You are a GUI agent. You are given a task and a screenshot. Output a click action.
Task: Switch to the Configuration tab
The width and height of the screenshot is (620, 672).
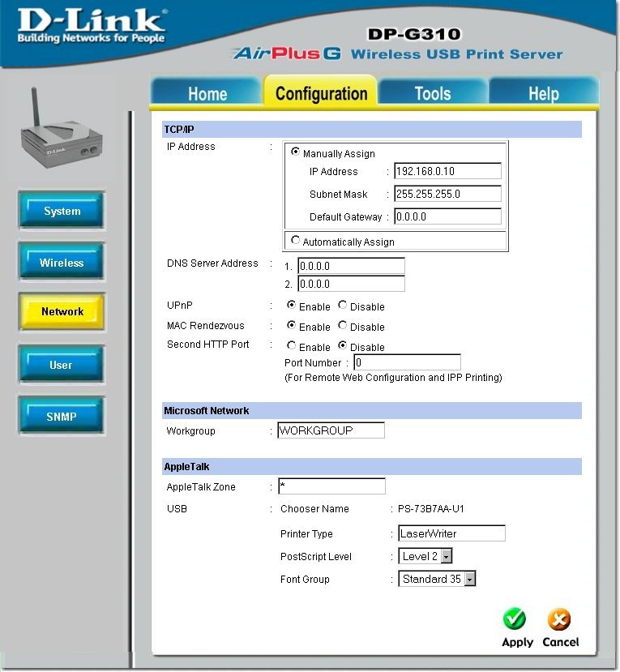[321, 92]
